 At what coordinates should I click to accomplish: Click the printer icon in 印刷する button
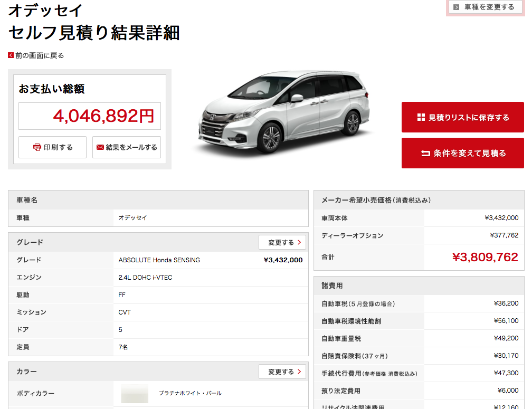coord(37,147)
